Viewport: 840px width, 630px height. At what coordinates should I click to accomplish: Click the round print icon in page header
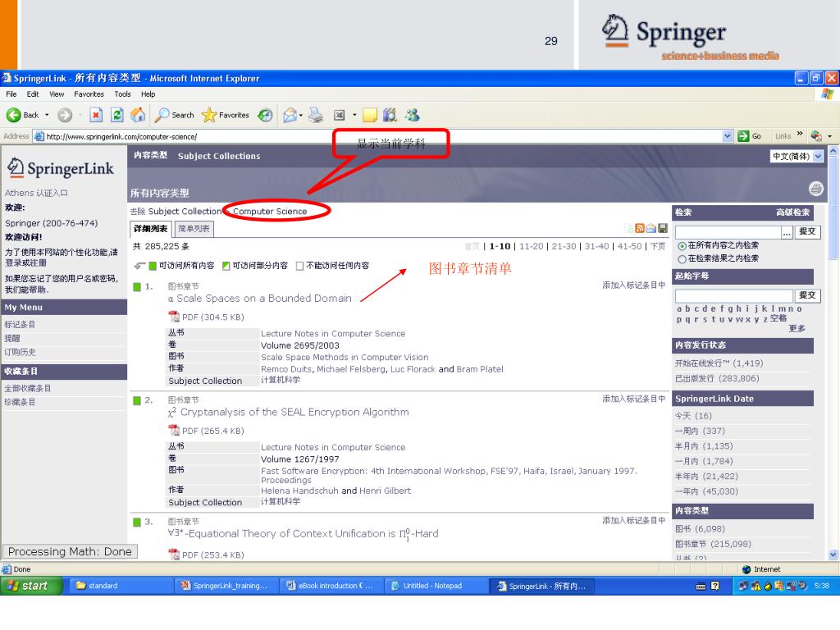pos(816,189)
